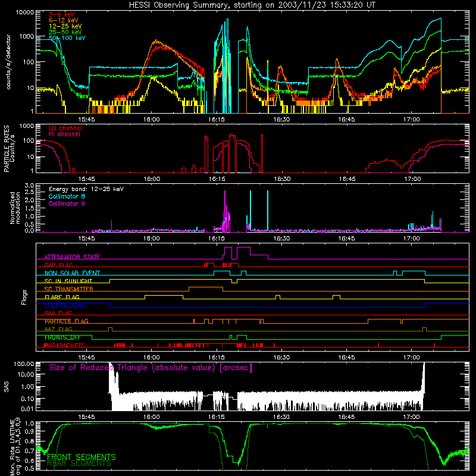Viewport: 476px width, 476px height.
Task: Select the 12-25 keV legend label
Action: pyautogui.click(x=65, y=26)
